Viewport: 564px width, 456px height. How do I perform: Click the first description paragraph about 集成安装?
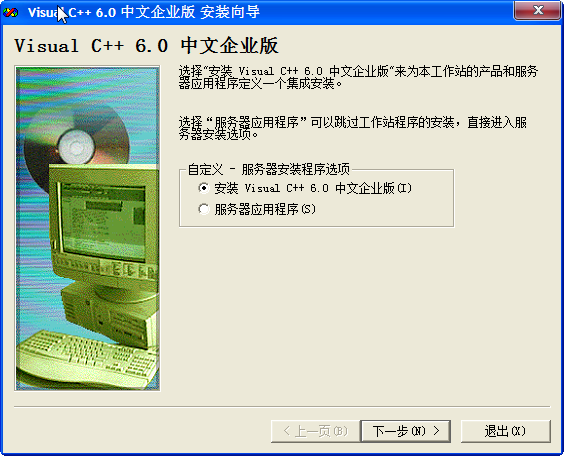coord(358,77)
